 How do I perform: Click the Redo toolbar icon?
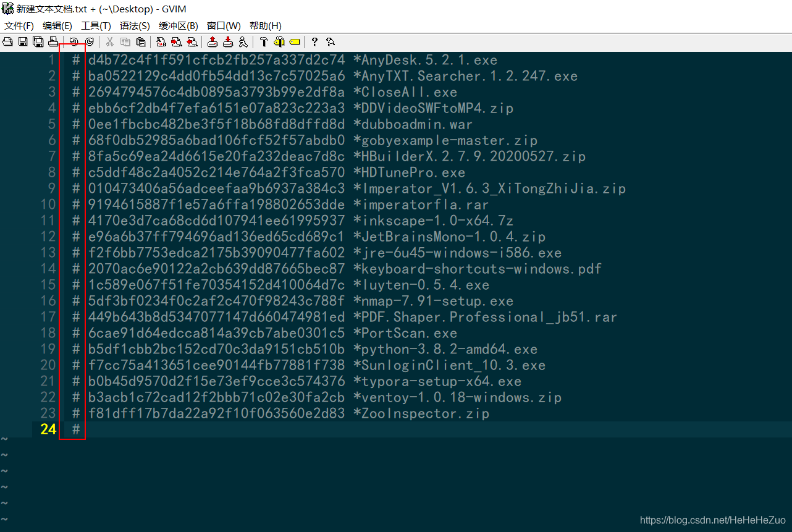(90, 42)
